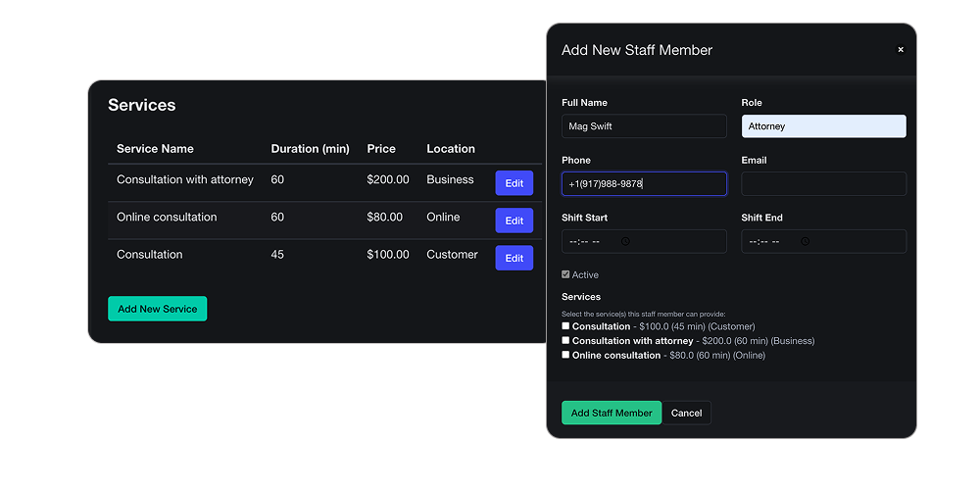Enable the Consultation with attorney service checkbox
The height and width of the screenshot is (490, 980).
pyautogui.click(x=565, y=341)
